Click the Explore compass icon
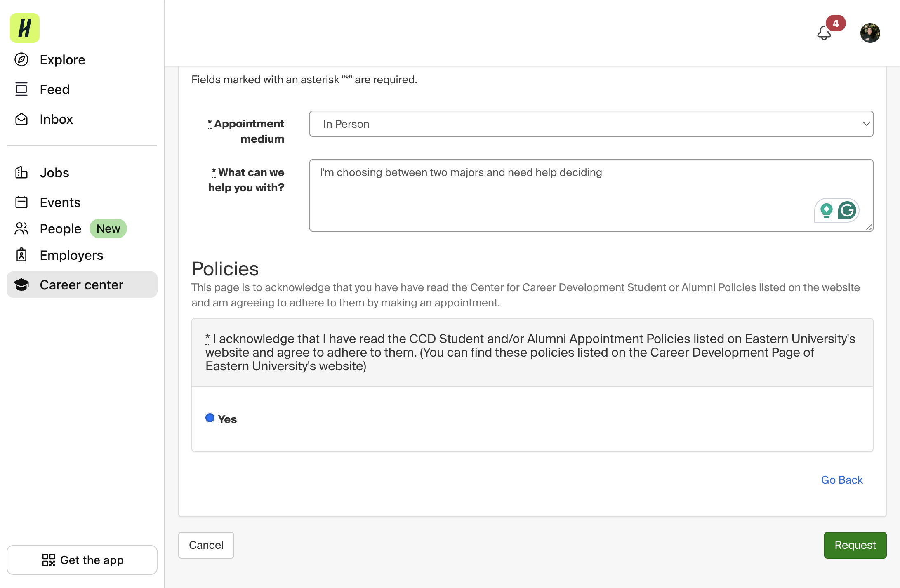This screenshot has width=900, height=588. pyautogui.click(x=21, y=60)
